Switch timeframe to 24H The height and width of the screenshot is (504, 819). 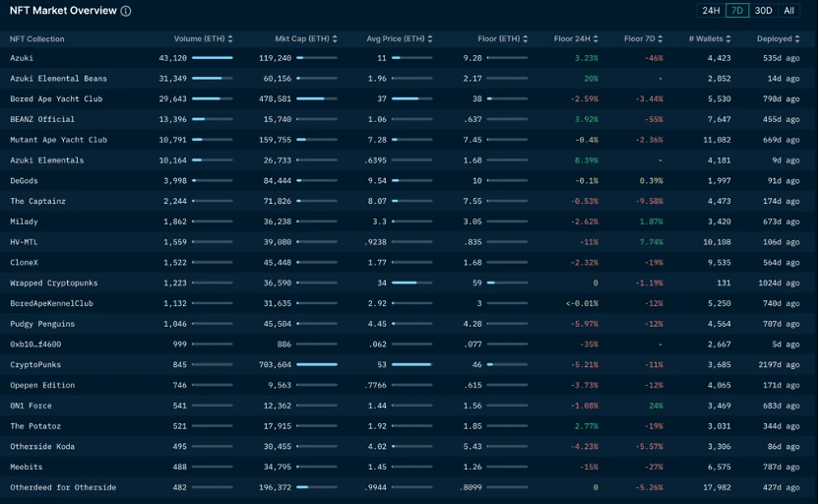point(711,11)
